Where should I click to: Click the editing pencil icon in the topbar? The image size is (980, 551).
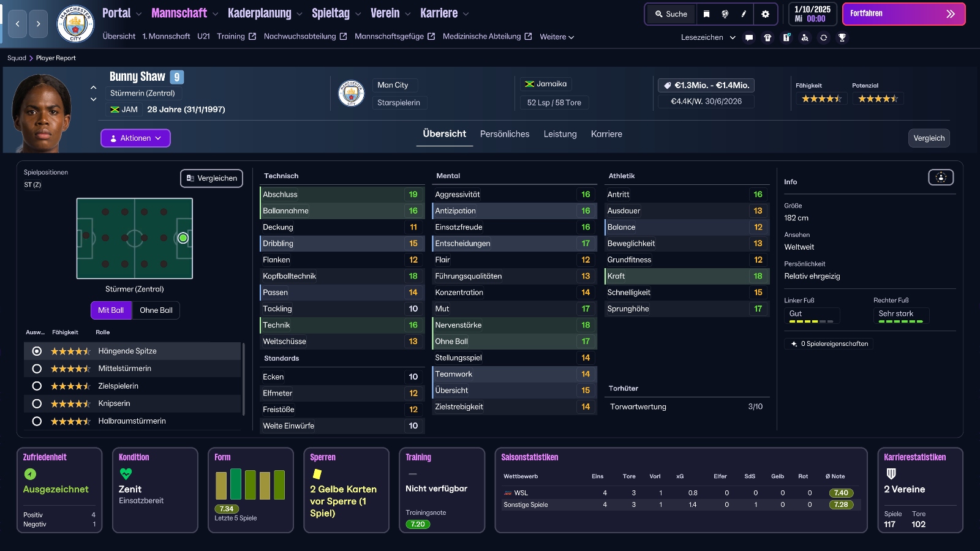pos(744,14)
